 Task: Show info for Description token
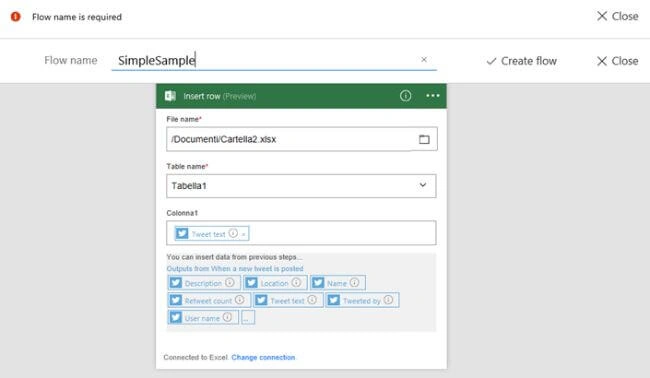tap(230, 283)
